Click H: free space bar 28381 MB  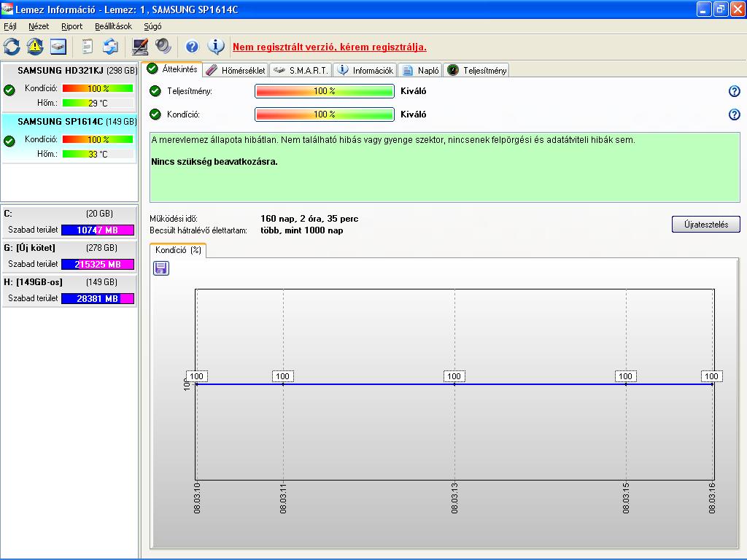[98, 298]
